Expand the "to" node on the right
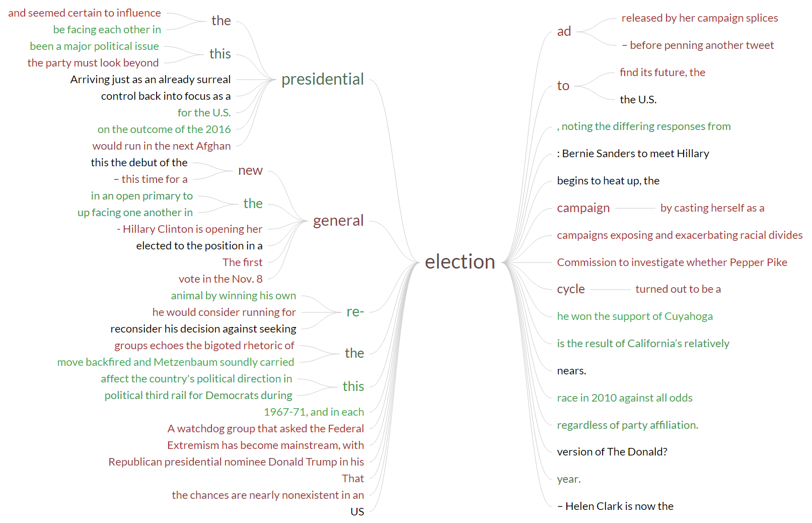 pyautogui.click(x=563, y=86)
